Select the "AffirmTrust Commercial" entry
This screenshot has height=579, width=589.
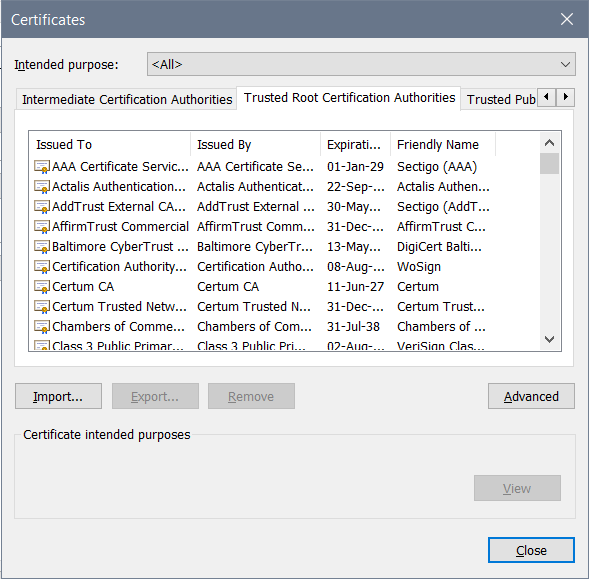tap(120, 227)
